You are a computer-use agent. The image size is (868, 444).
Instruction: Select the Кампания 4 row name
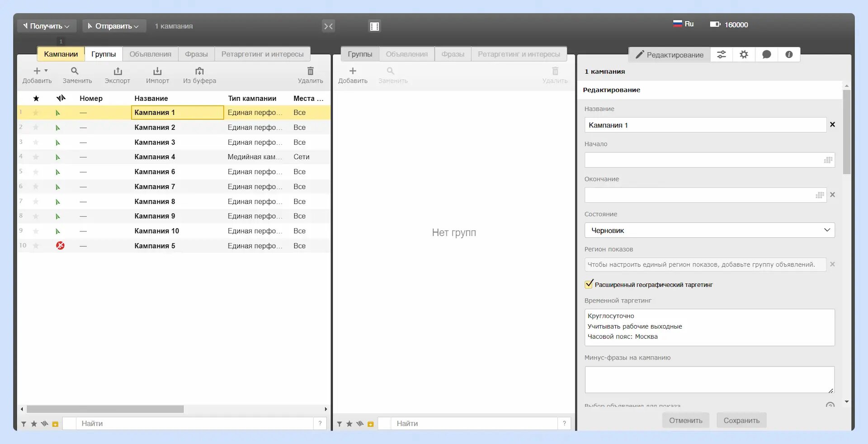pos(155,157)
